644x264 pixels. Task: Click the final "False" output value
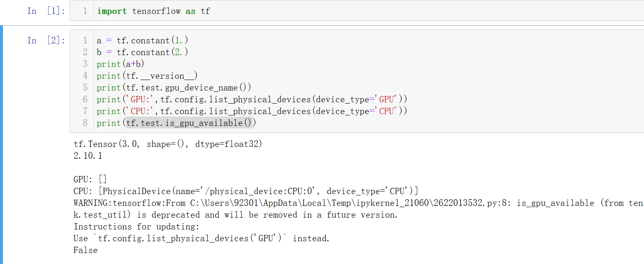pos(86,250)
